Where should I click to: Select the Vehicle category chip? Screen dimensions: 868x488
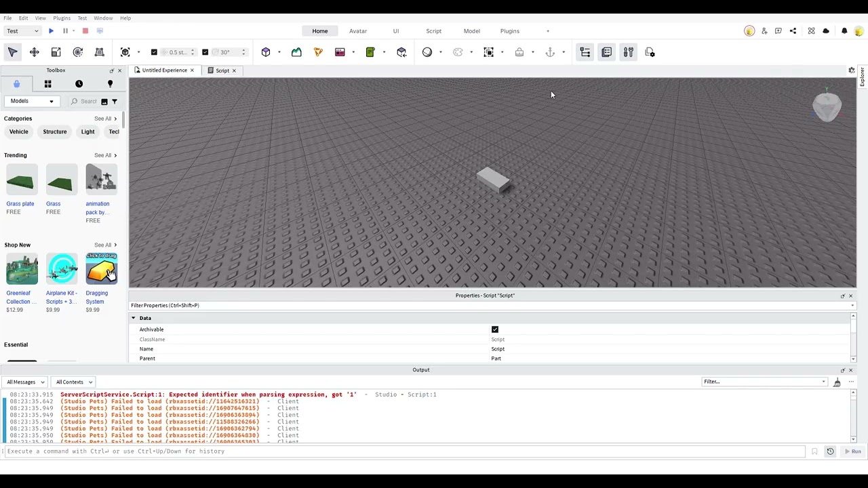coord(19,131)
